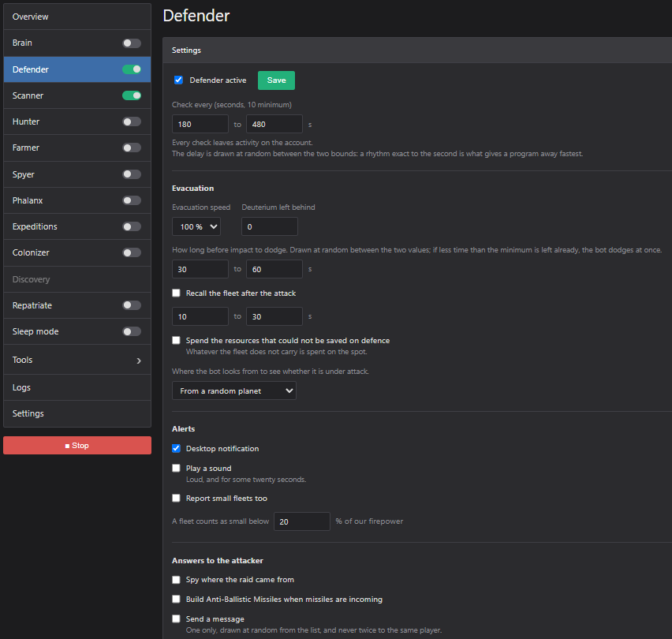Edit the dodge minimum field 30
Screen dimensions: 672x639
[200, 269]
